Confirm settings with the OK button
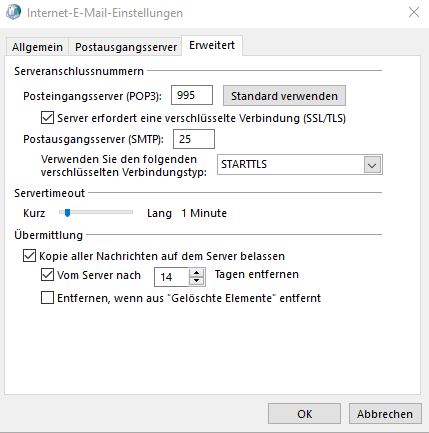Viewport: 429px width, 433px height. point(304,414)
